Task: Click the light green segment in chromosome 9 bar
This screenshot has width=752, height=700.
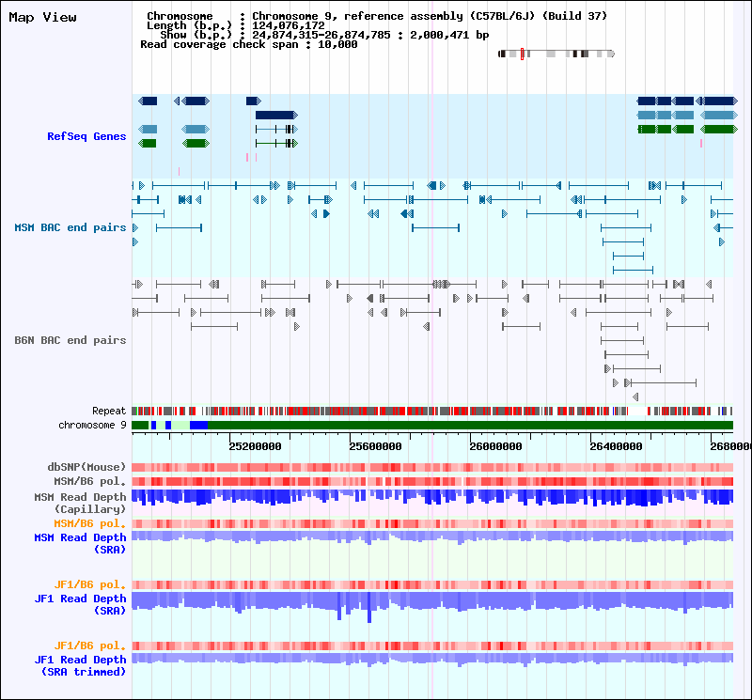Action: coord(180,426)
